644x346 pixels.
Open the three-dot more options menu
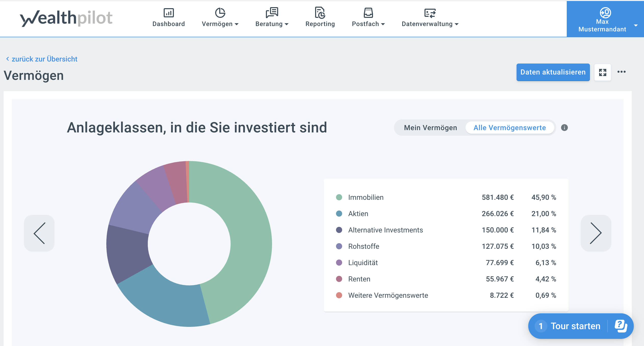pos(621,72)
